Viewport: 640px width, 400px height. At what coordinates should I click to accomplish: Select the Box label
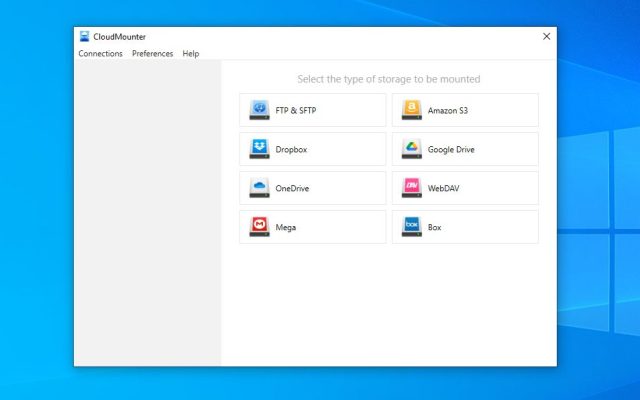(x=434, y=227)
